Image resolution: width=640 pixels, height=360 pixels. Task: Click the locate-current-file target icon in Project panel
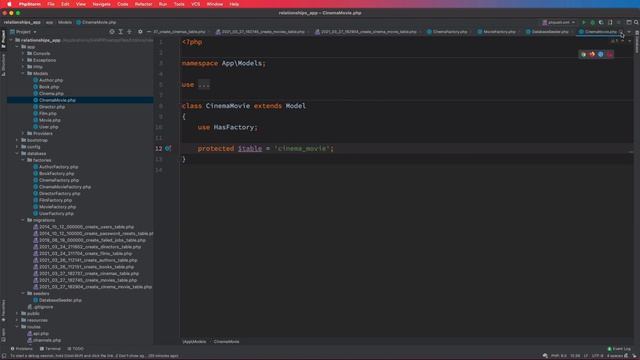point(112,31)
